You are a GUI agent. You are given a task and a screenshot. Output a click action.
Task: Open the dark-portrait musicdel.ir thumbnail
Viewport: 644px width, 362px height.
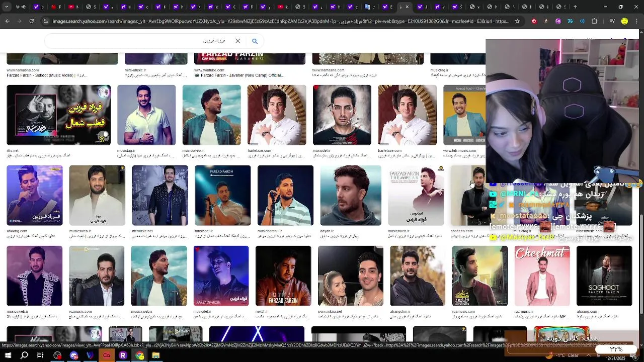point(342,115)
